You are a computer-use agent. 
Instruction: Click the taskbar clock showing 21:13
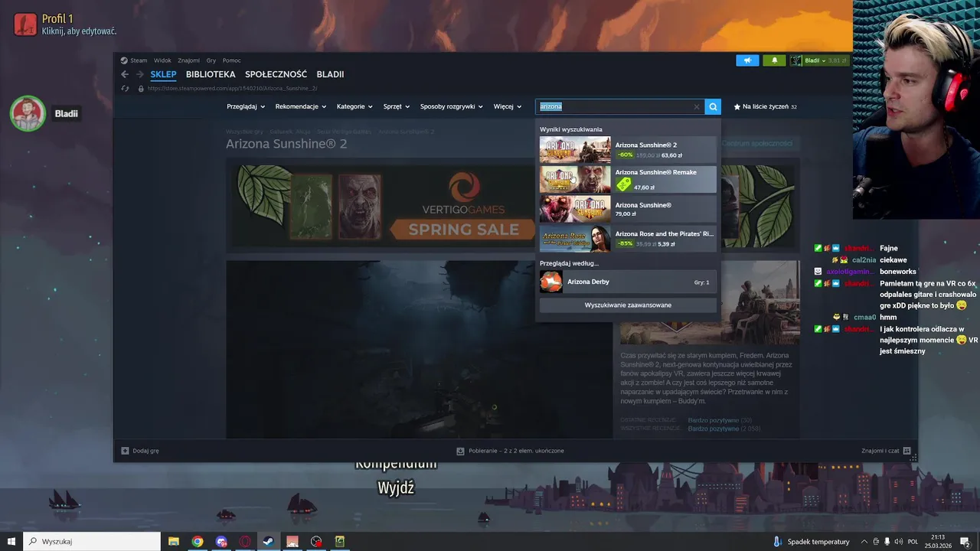tap(937, 541)
